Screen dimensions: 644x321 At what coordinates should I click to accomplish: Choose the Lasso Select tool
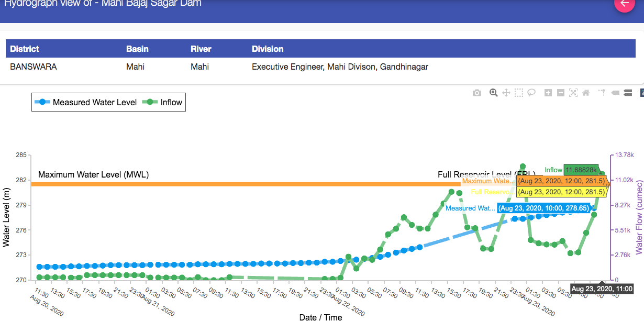(531, 93)
